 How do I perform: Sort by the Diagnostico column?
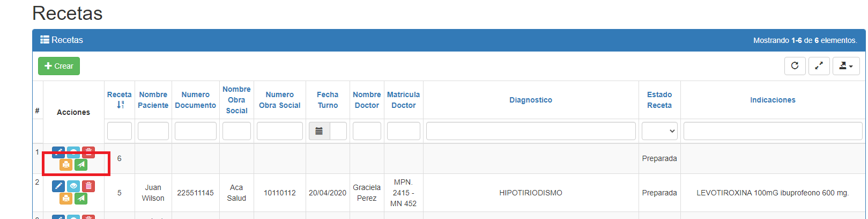[x=530, y=100]
